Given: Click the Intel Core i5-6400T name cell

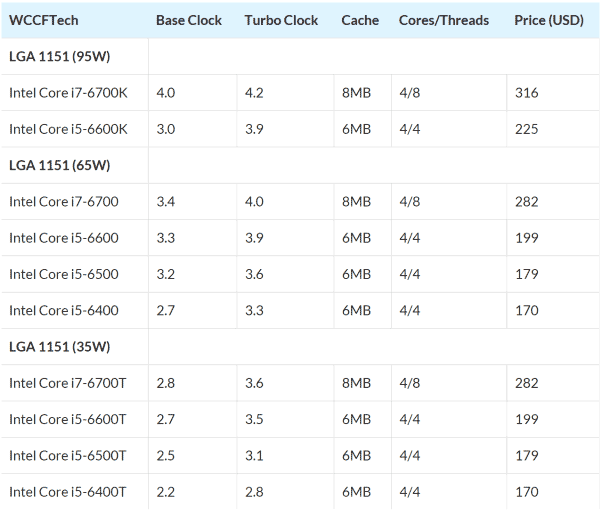Looking at the screenshot, I should point(68,492).
